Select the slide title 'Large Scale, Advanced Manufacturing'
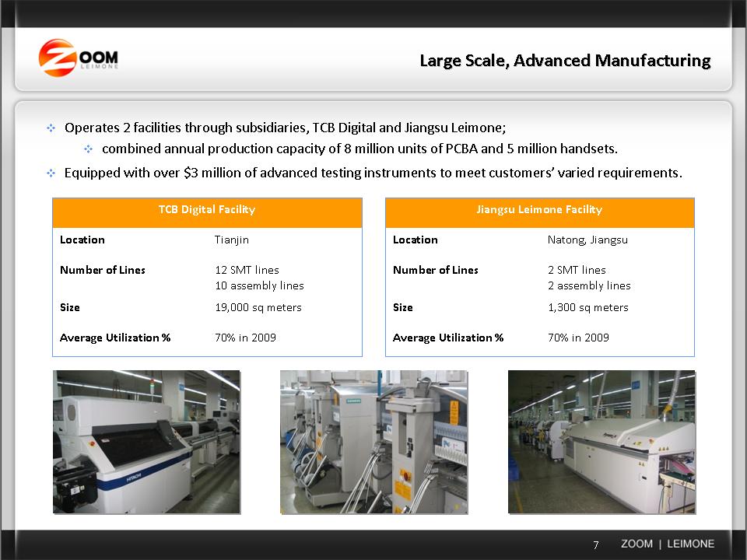 (565, 61)
